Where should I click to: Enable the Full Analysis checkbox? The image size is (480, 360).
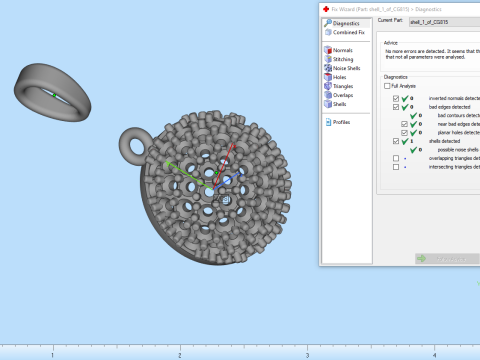[x=387, y=86]
